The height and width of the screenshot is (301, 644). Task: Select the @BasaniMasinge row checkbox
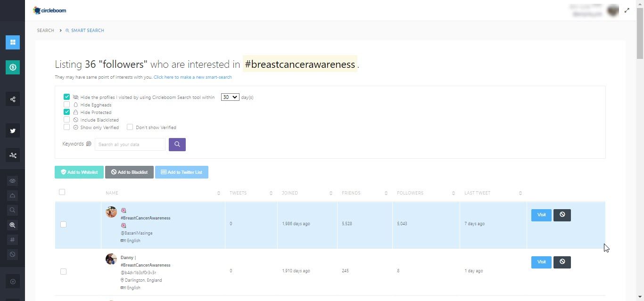63,225
